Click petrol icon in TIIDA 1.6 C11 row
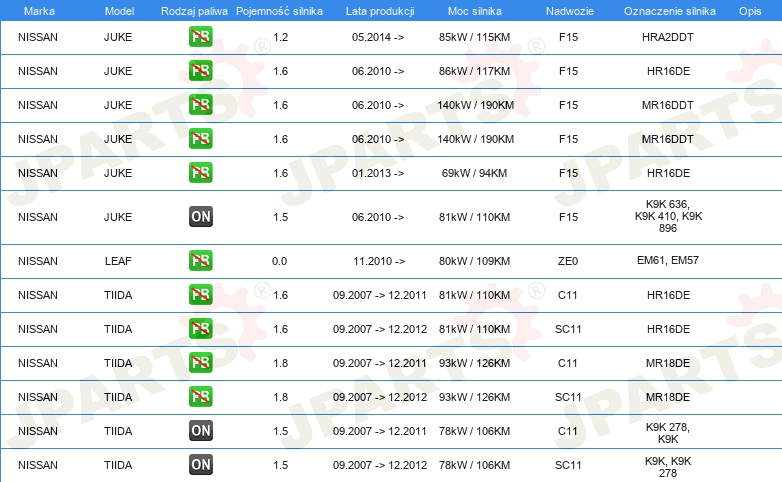 click(x=200, y=294)
